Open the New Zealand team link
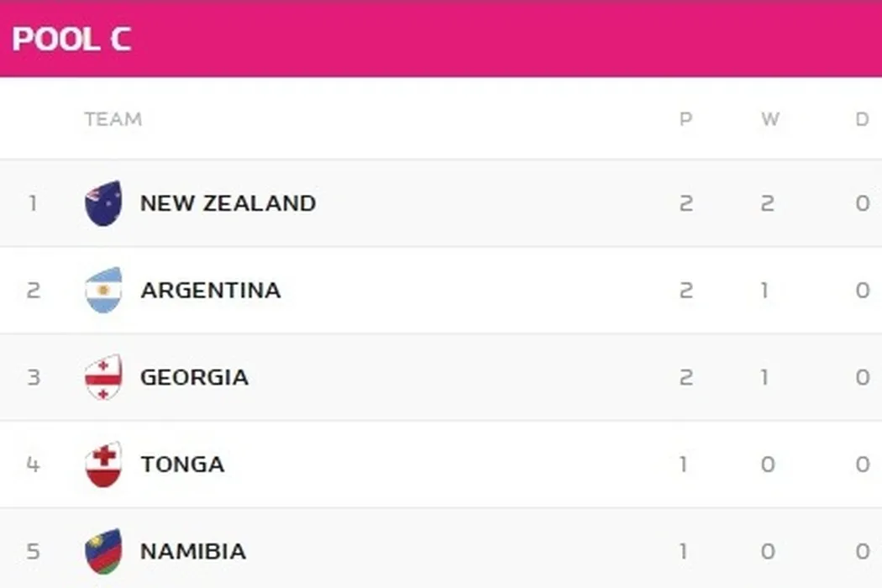 (x=228, y=203)
